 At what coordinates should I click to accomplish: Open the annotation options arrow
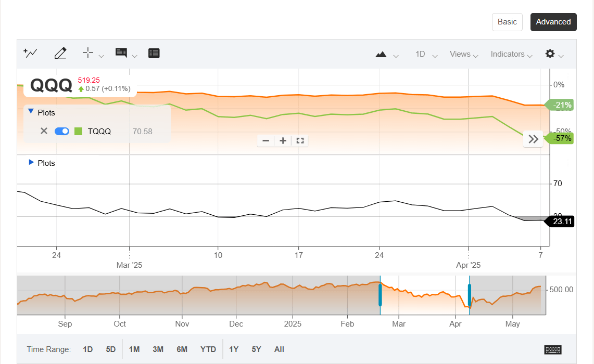tap(134, 56)
